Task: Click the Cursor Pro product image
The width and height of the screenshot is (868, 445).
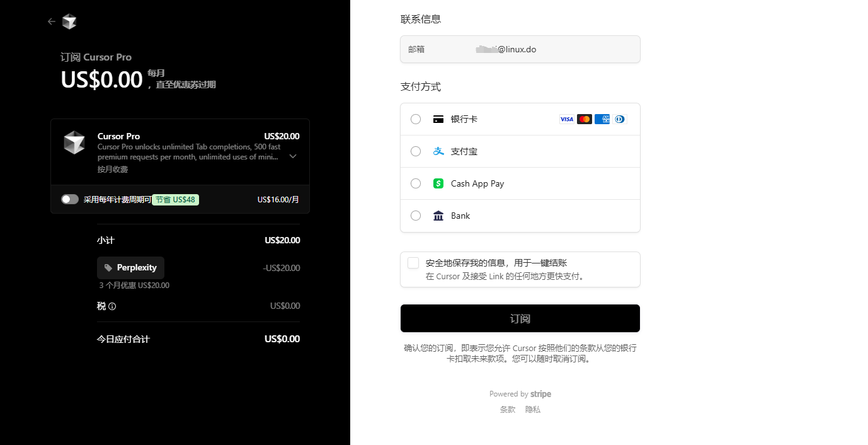Action: (x=74, y=143)
